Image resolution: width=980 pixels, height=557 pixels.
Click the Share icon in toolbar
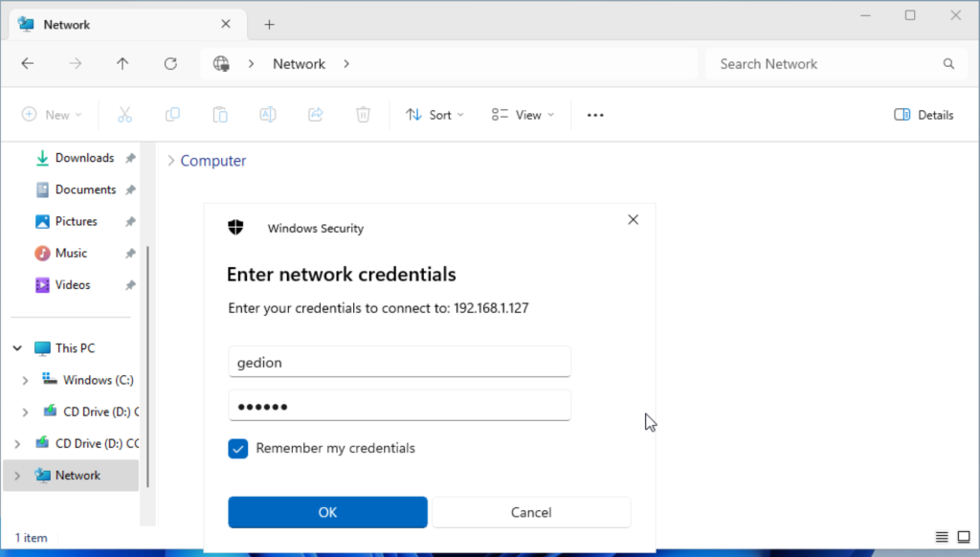click(x=316, y=115)
